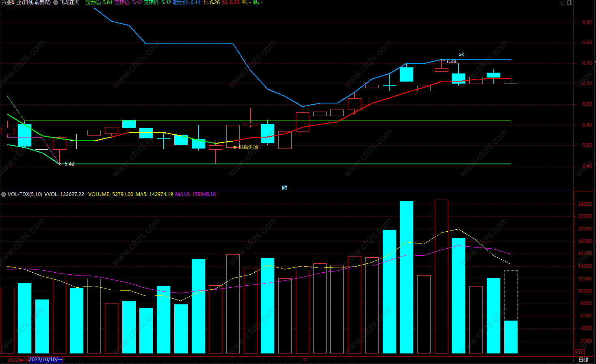
Task: Click the white crosshair latest candle
Action: pos(511,84)
